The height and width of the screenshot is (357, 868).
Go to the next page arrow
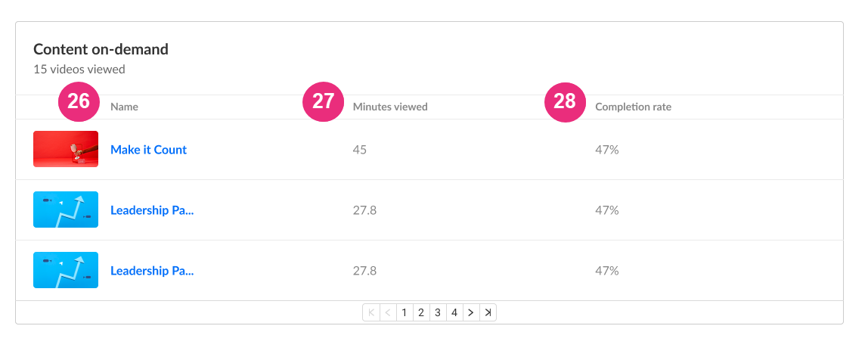471,312
